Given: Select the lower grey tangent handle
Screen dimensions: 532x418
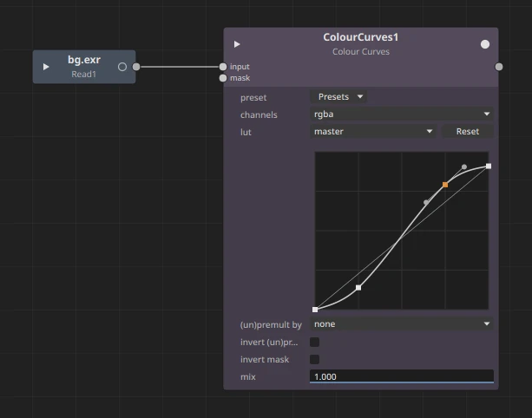Looking at the screenshot, I should pos(426,202).
